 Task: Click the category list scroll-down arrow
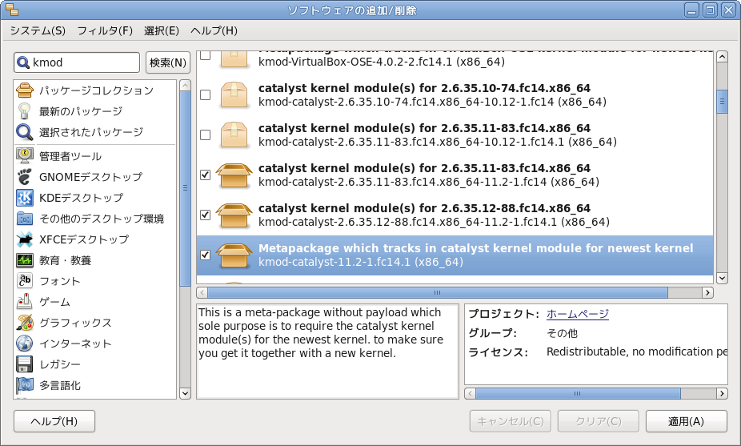pos(185,393)
